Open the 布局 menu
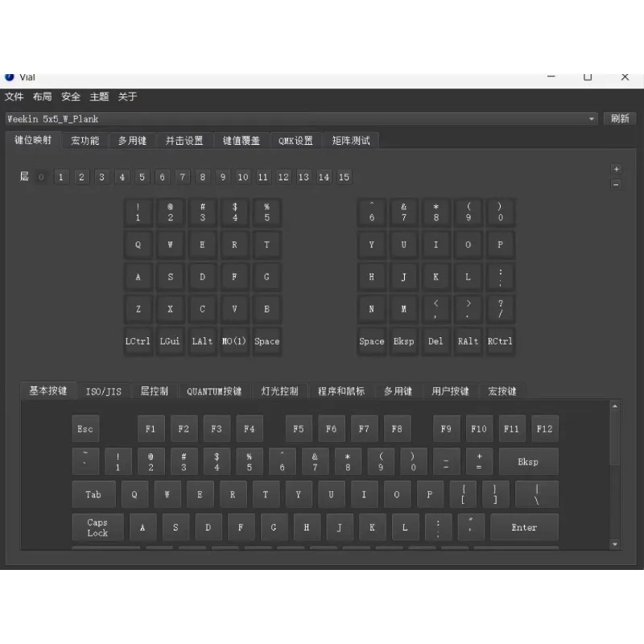Viewport: 644px width, 644px height. point(43,97)
